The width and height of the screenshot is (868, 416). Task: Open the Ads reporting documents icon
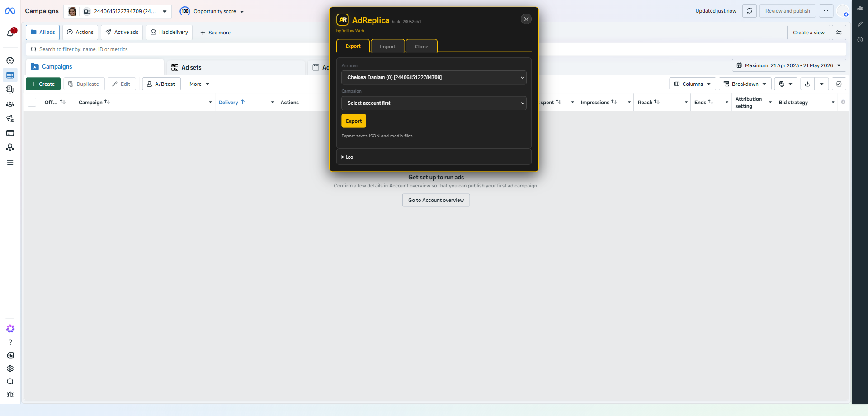pyautogui.click(x=10, y=89)
